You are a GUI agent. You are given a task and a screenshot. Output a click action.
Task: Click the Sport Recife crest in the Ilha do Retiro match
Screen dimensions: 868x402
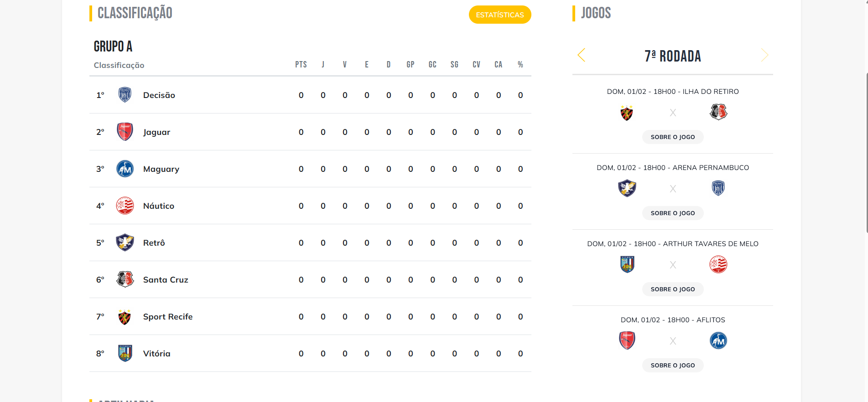[627, 113]
